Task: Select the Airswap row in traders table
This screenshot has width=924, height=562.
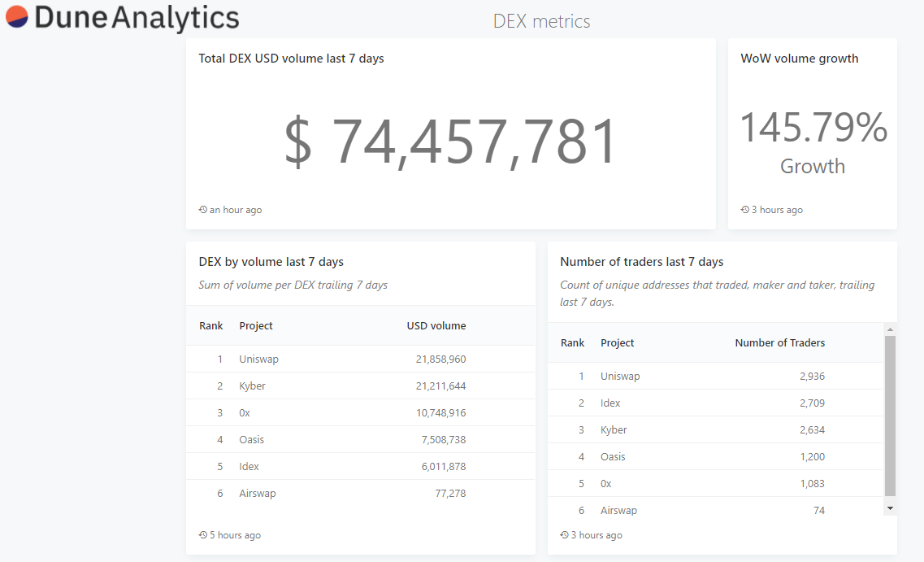Action: pos(619,510)
